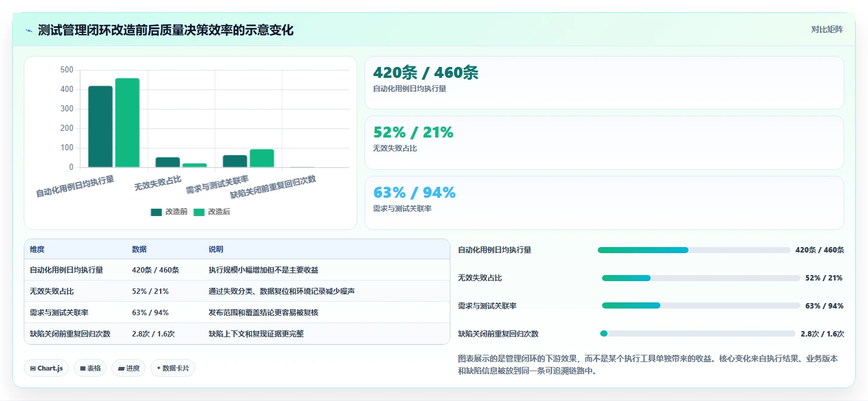Click the 改造后 bar for 自动化用例日均执行量
This screenshot has height=401, width=868.
click(127, 123)
